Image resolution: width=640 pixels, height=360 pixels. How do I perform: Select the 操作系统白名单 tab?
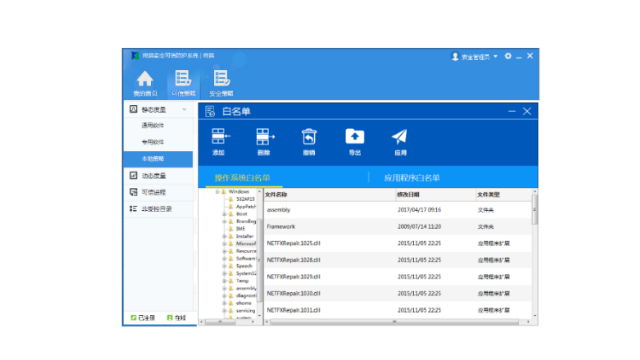242,178
